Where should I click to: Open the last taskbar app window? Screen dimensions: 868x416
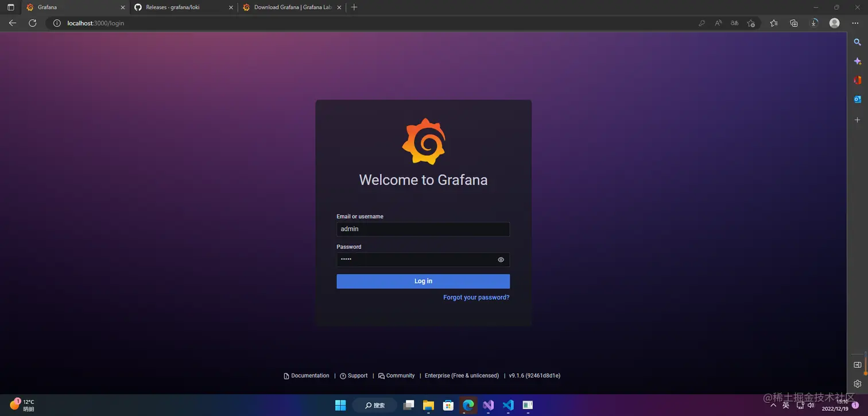coord(528,405)
